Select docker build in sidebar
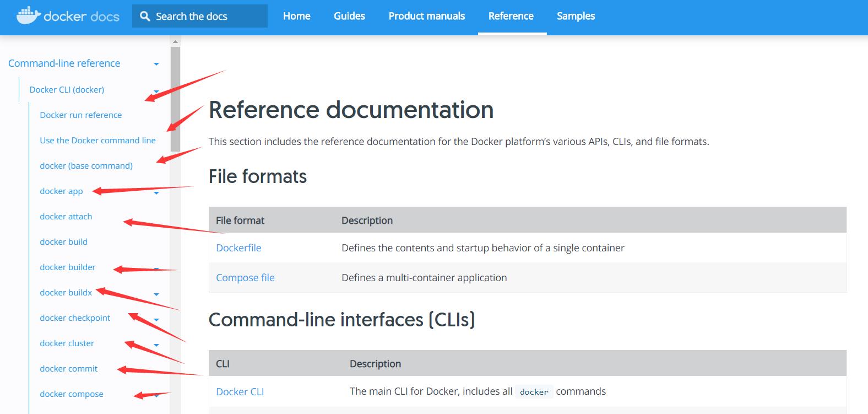Screen dimensions: 868x414 click(x=63, y=241)
